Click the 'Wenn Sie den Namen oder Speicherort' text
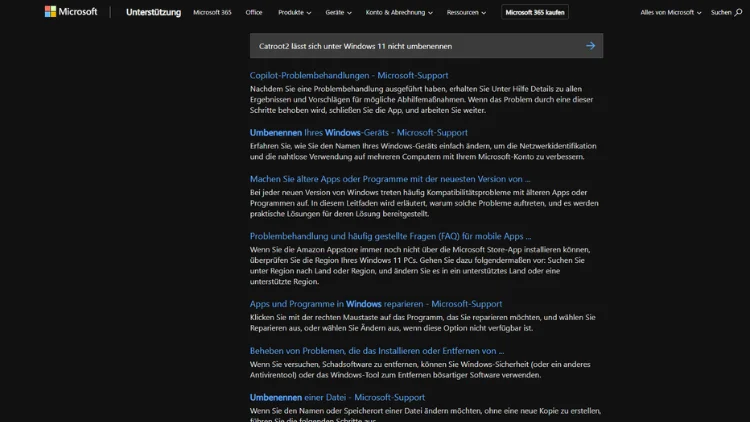Viewport: 750px width, 422px height. 425,415
